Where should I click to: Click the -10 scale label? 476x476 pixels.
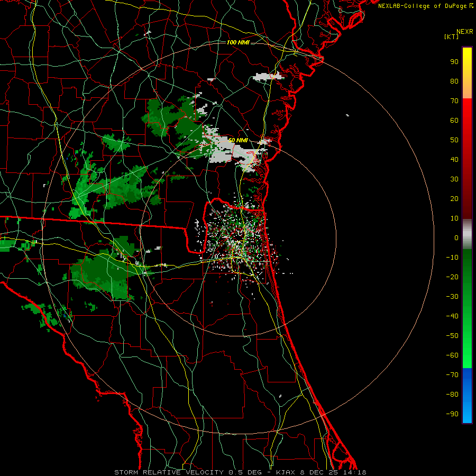(452, 258)
